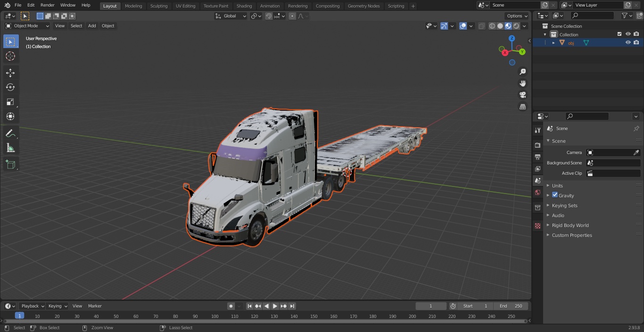Toggle X-ray mode in viewport header

tap(481, 26)
